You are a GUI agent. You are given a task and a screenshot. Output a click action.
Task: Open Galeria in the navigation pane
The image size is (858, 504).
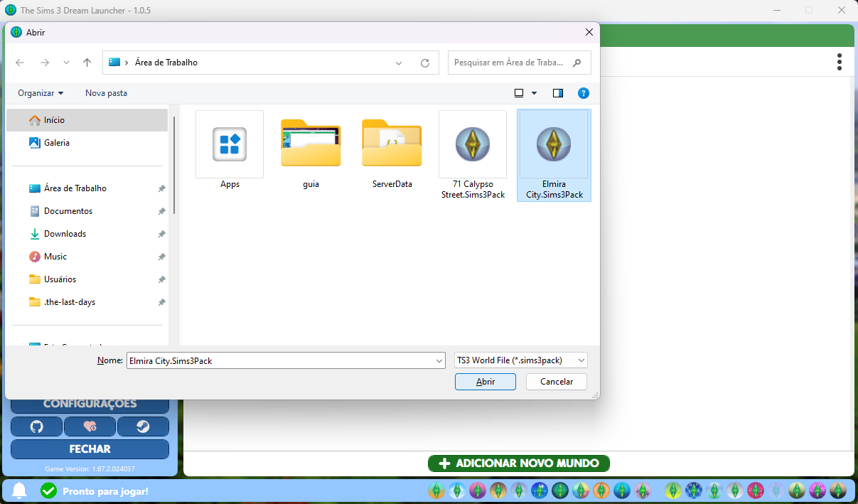pyautogui.click(x=87, y=143)
